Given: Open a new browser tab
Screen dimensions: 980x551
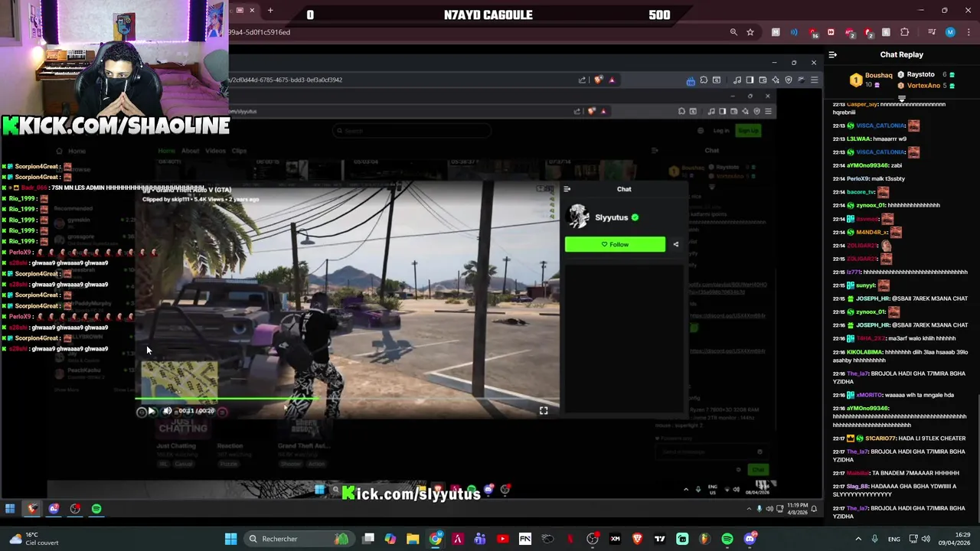Looking at the screenshot, I should (270, 10).
